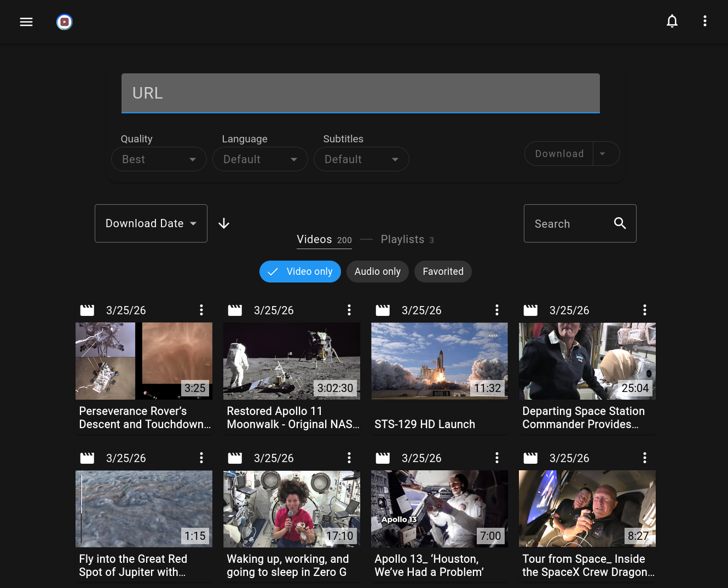
Task: Open the hamburger navigation menu
Action: click(x=26, y=22)
